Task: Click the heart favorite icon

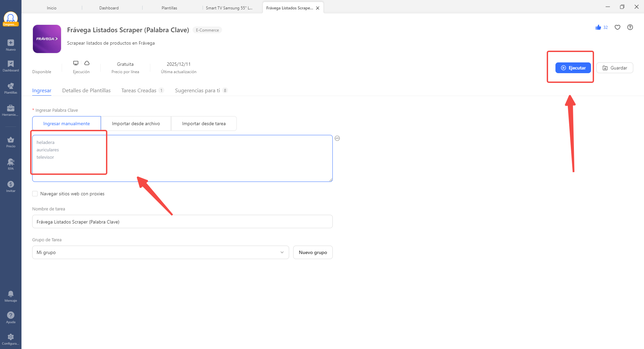Action: tap(618, 28)
